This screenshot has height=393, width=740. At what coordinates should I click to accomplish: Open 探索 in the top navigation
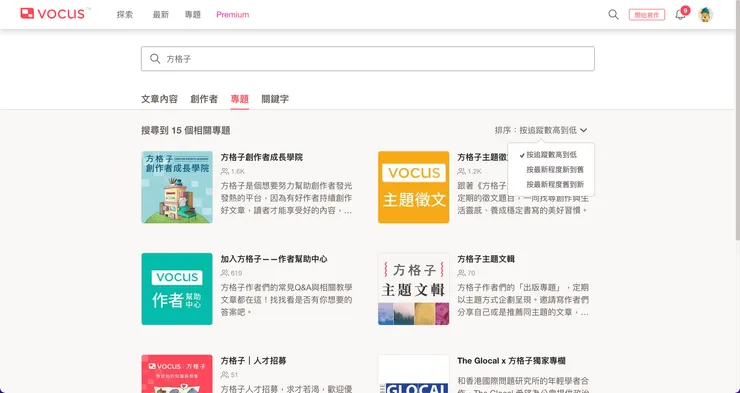coord(125,15)
